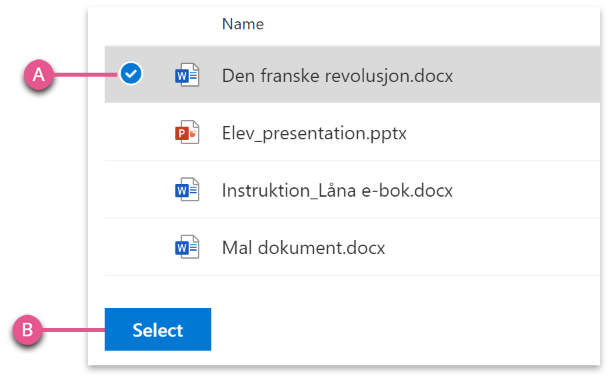Click the Word icon of Mal dokument.docx
The height and width of the screenshot is (379, 614).
tap(187, 247)
